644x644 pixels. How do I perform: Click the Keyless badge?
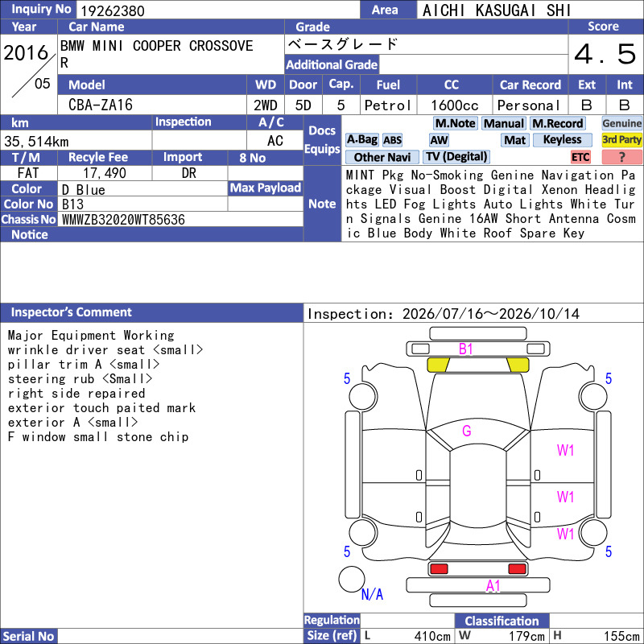562,139
